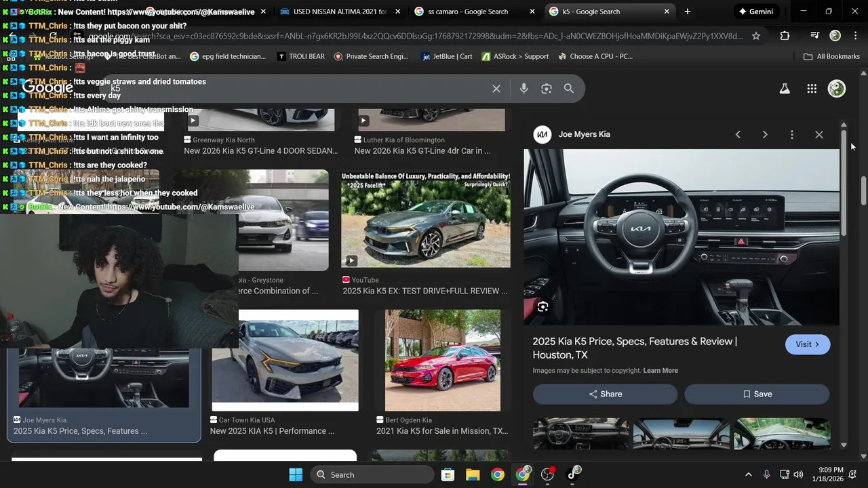Open the ASRock Support bookmark

[x=515, y=56]
